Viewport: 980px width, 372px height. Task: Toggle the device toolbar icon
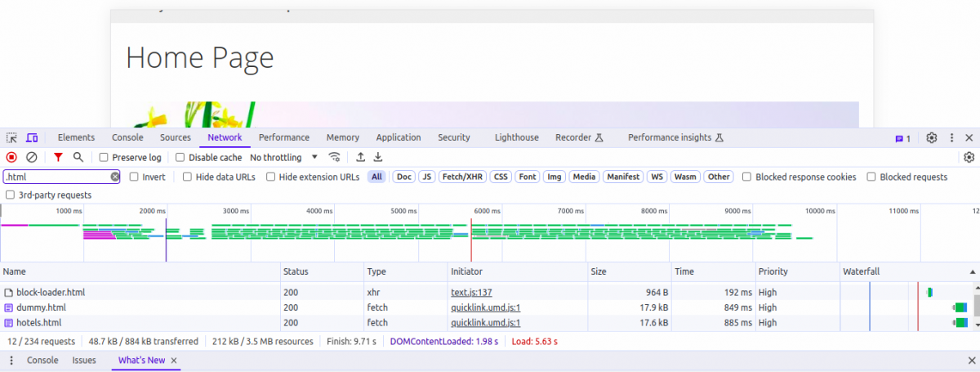tap(32, 138)
